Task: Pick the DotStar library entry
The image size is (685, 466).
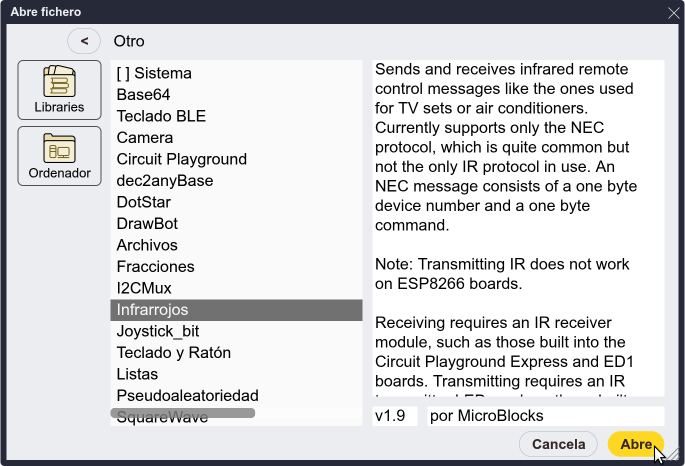Action: (x=236, y=202)
